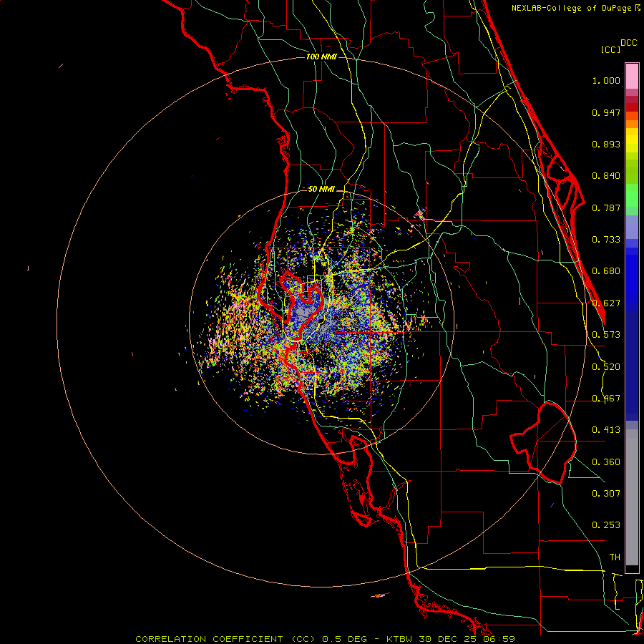This screenshot has height=644, width=644.
Task: Click the 0.360 colorbar value
Action: pyautogui.click(x=606, y=462)
